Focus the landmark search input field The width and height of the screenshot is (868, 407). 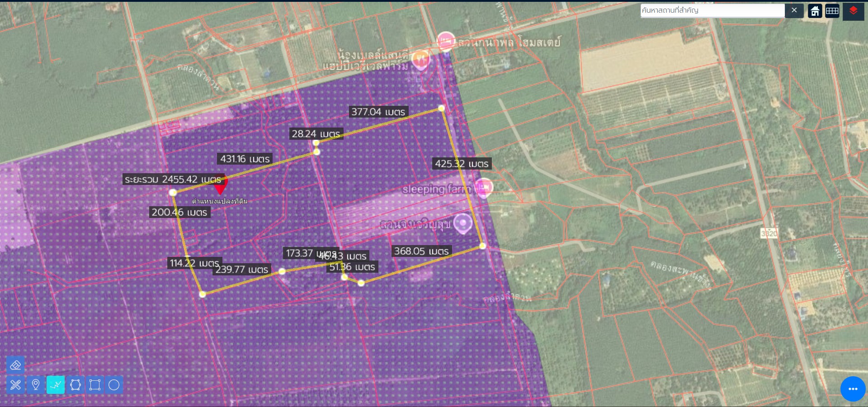coord(712,10)
